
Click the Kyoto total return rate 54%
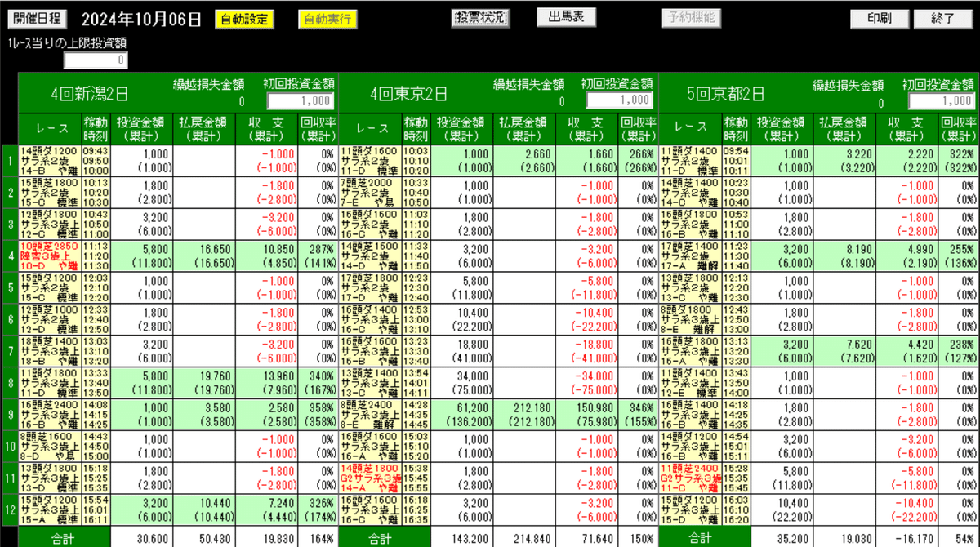coord(959,538)
